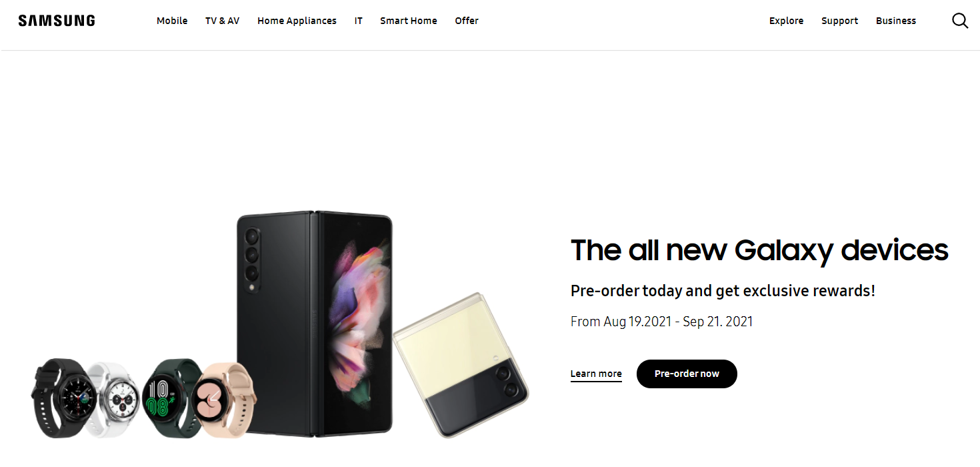This screenshot has height=467, width=980.
Task: Select the black Galaxy Fold phone image
Action: pyautogui.click(x=315, y=324)
